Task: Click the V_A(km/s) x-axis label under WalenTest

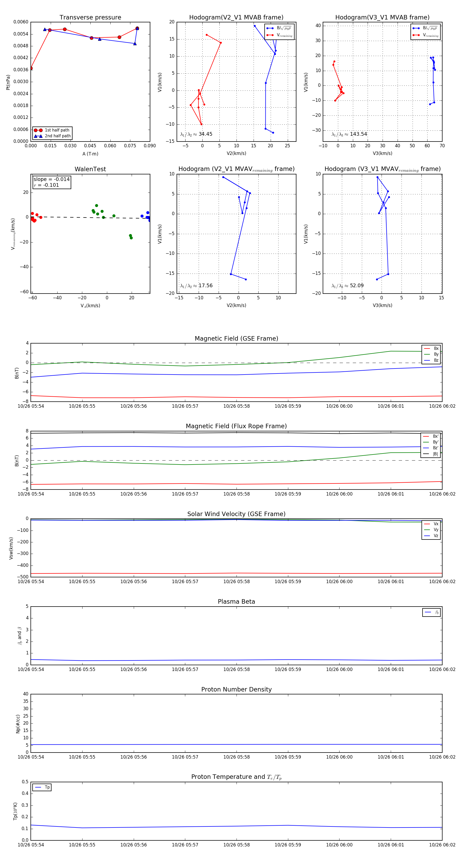Action: point(90,306)
